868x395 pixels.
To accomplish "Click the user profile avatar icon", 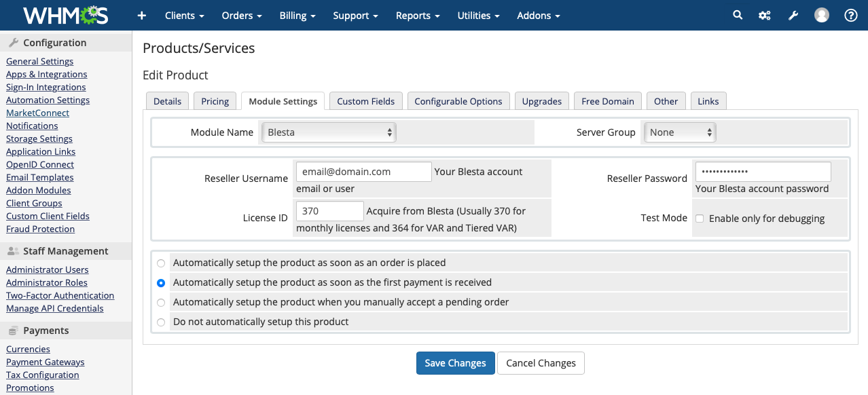I will (822, 15).
